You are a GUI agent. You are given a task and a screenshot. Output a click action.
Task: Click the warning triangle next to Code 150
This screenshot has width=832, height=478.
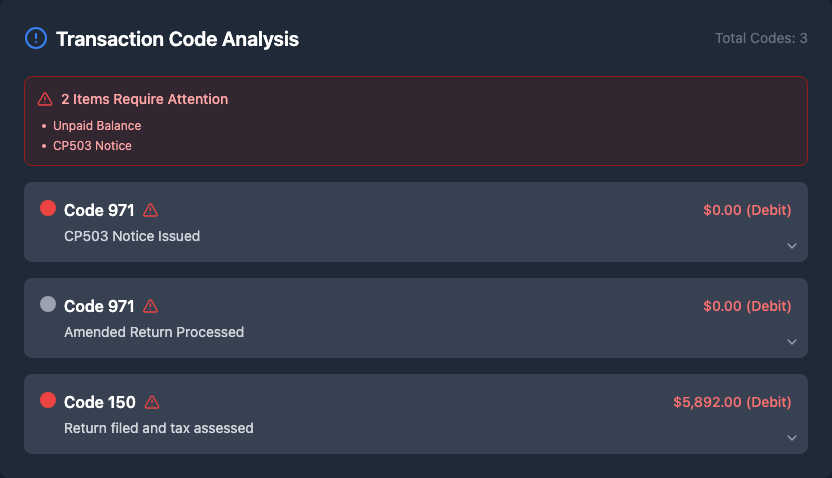[152, 402]
